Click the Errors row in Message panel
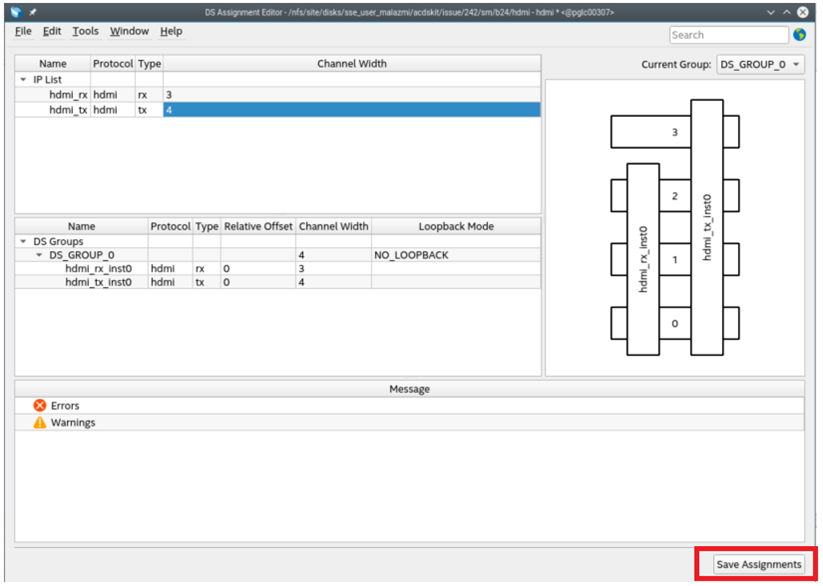 pyautogui.click(x=409, y=406)
